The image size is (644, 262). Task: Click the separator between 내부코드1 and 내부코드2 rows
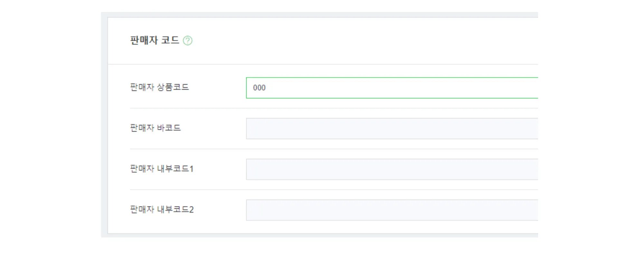point(322,190)
